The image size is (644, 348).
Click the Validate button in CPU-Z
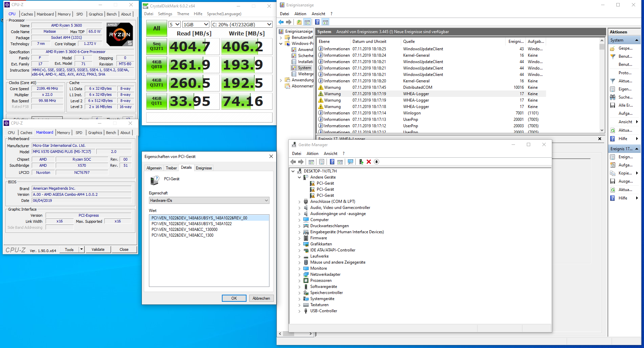[98, 249]
